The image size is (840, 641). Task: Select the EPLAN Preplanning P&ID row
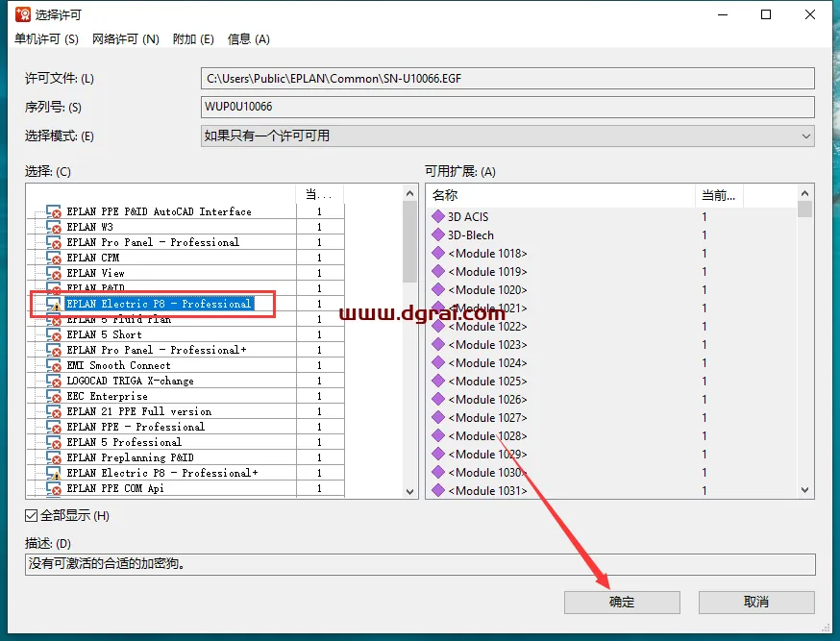pyautogui.click(x=130, y=457)
